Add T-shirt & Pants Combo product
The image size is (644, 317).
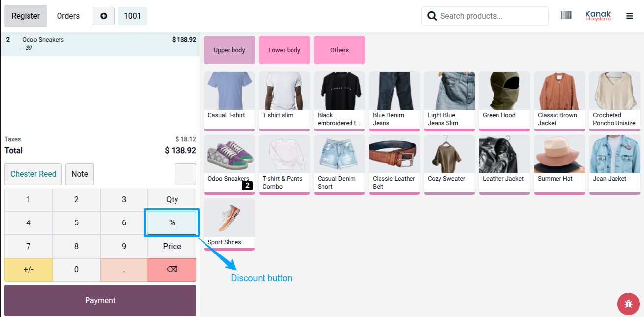[284, 165]
